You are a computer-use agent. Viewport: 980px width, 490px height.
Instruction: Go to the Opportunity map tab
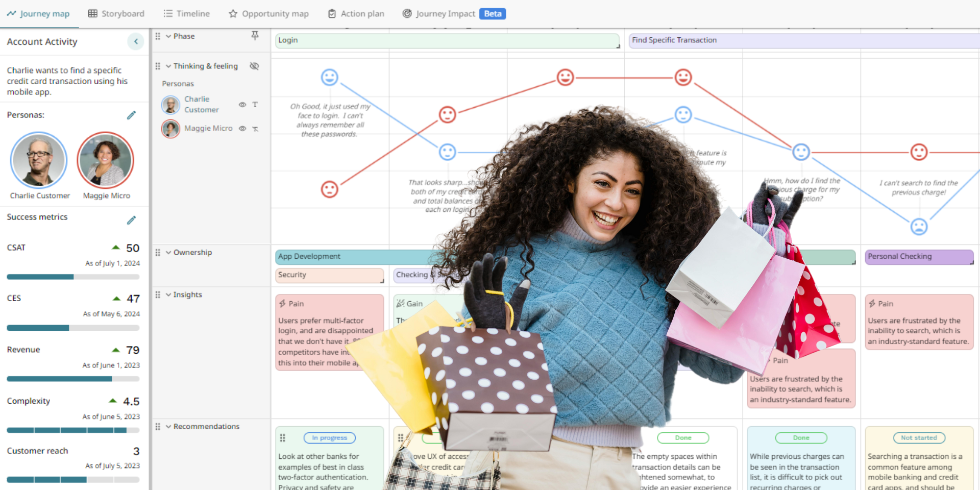pos(269,14)
